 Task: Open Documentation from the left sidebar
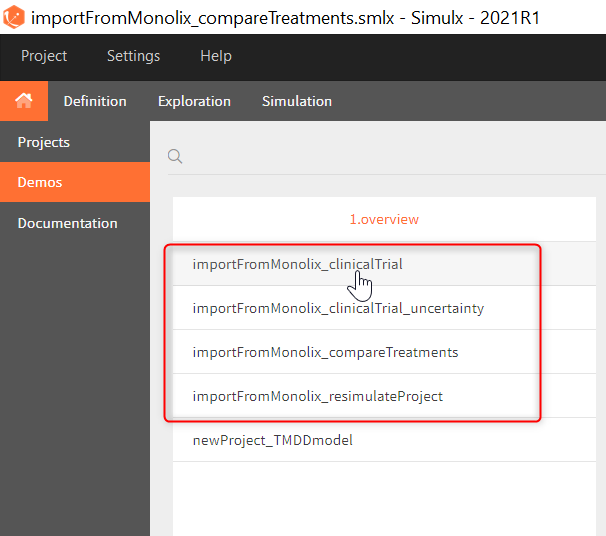coord(67,223)
